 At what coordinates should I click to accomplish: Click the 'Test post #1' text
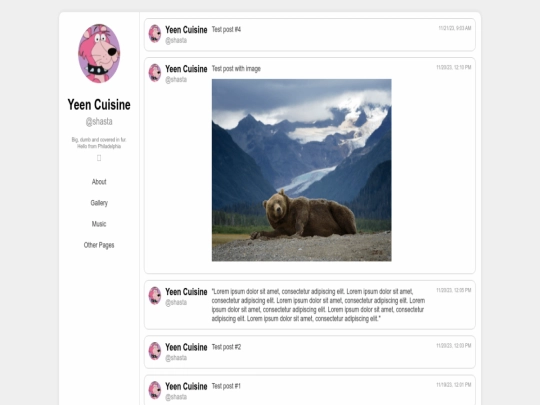point(226,386)
